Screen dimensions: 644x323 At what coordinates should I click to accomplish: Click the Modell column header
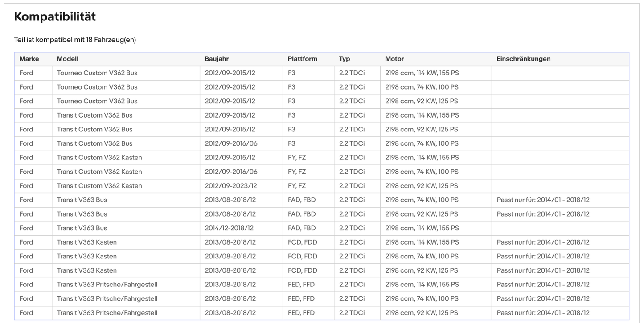[x=68, y=59]
